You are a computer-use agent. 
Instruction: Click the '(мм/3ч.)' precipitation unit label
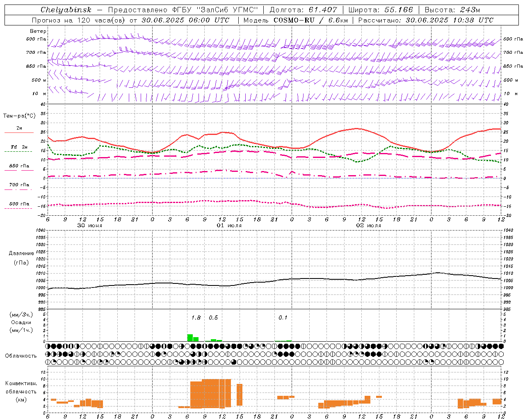tap(21, 314)
